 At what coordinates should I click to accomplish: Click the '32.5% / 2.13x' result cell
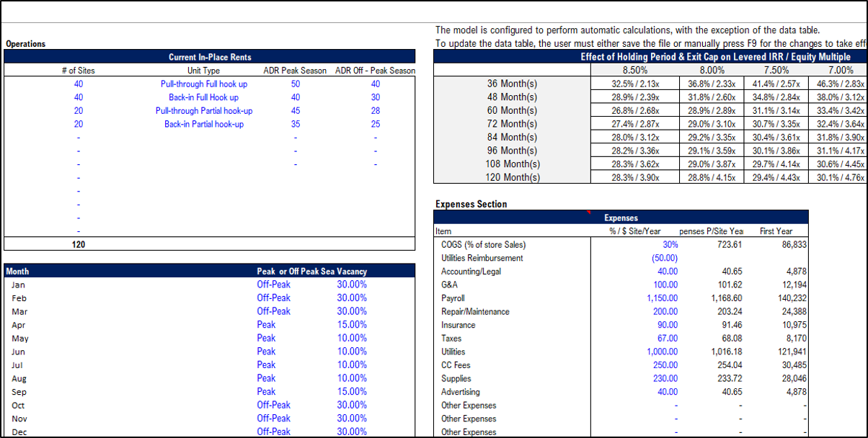click(634, 84)
